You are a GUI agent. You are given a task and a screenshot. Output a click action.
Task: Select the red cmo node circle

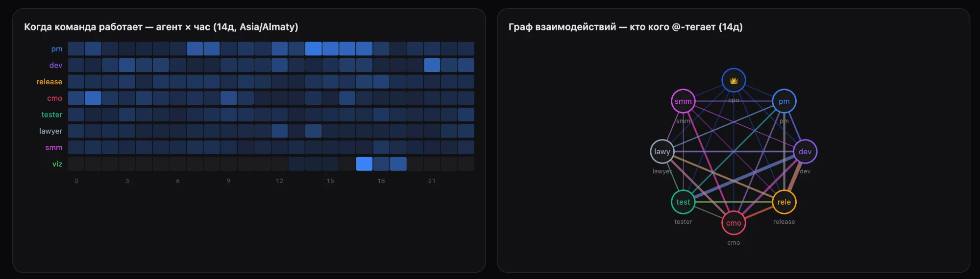tap(734, 223)
